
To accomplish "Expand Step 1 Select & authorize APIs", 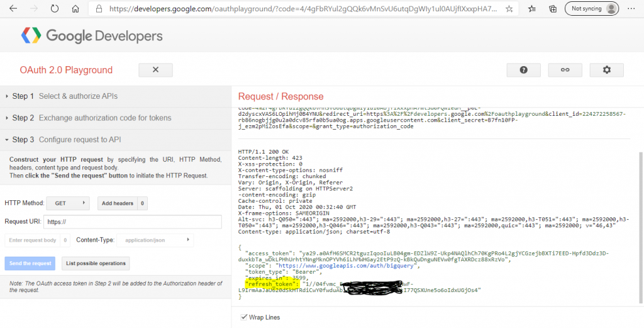I will 116,96.
